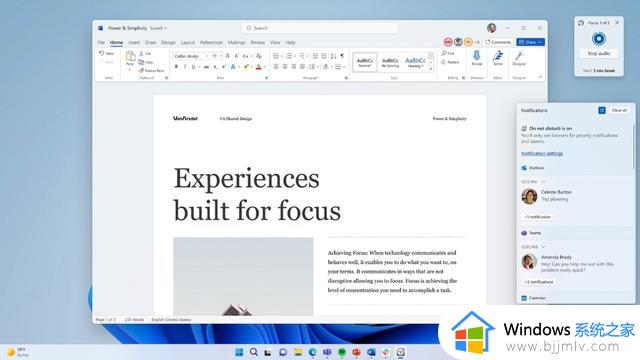Image resolution: width=640 pixels, height=360 pixels.
Task: Click the Increase Indent icon
Action: click(x=324, y=56)
